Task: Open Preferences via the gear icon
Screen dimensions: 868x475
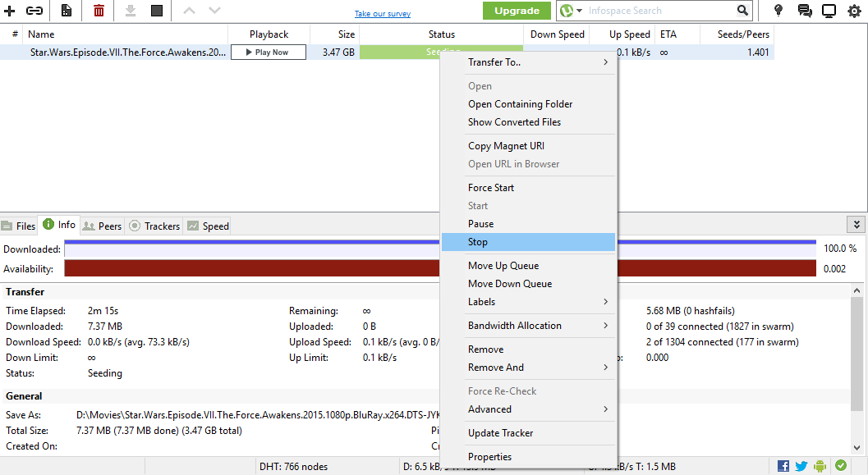Action: pos(854,11)
